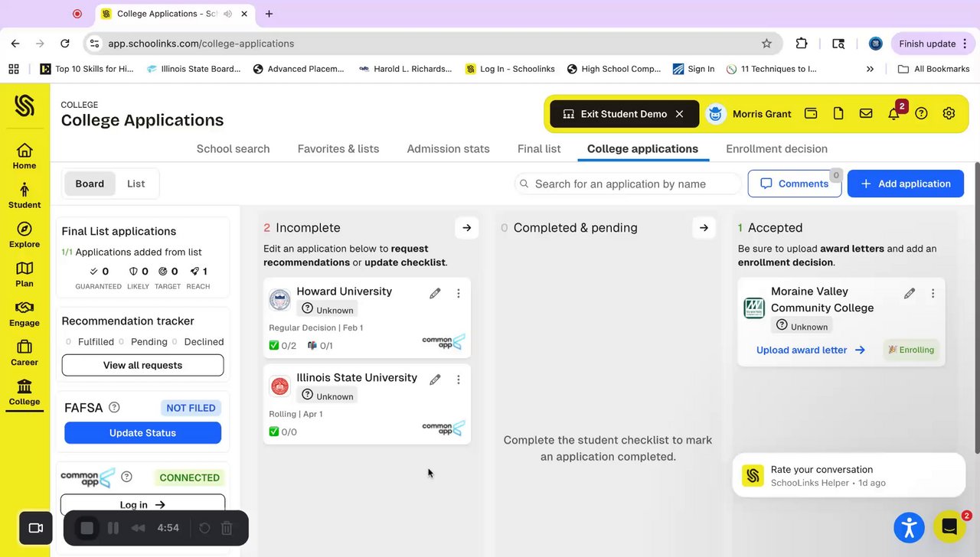Viewport: 980px width, 557px height.
Task: Open All Bookmarks folder
Action: point(933,69)
